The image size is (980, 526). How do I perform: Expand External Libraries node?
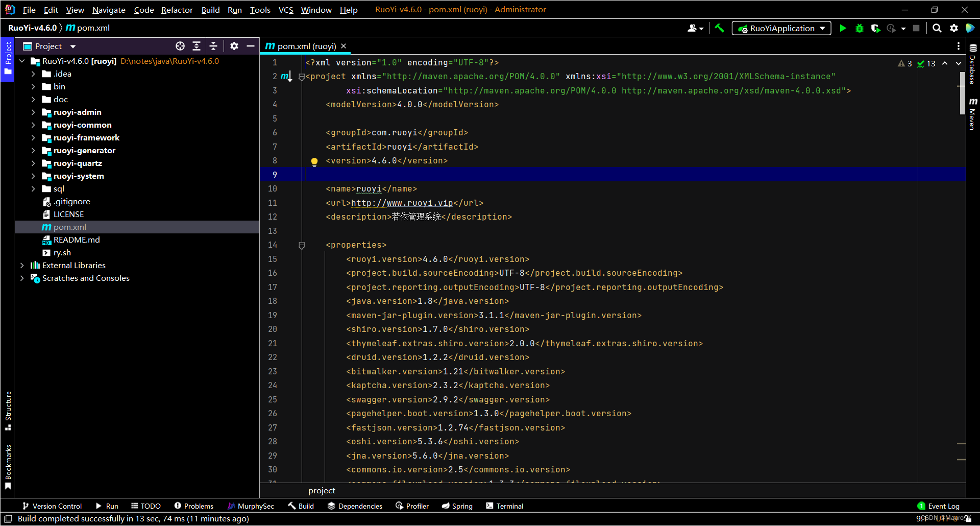[x=22, y=266]
